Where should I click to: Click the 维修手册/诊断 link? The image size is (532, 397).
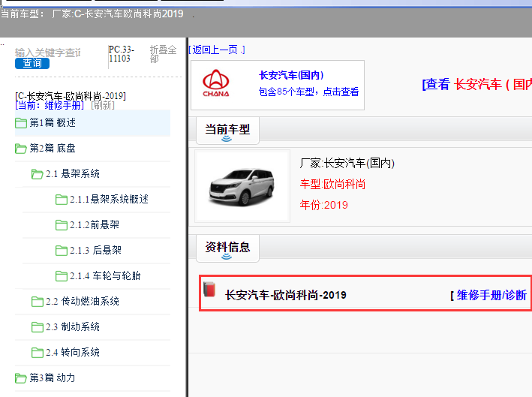(x=491, y=295)
